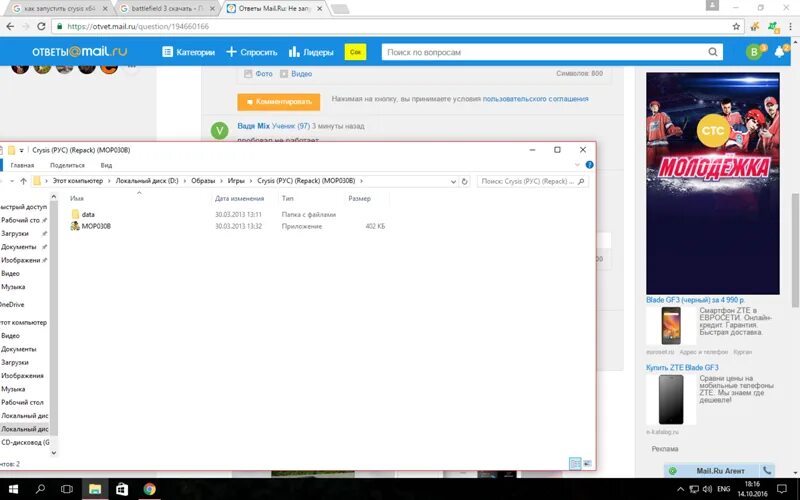Click Локальный диск (D:) in breadcrumb
The height and width of the screenshot is (500, 800).
click(x=147, y=181)
